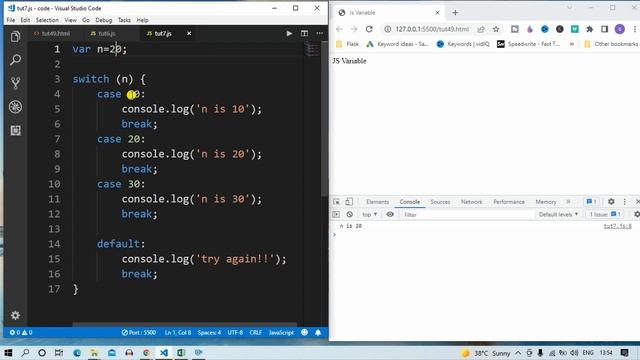Change language mode via JavaScript item
This screenshot has width=640, height=360.
click(x=281, y=333)
